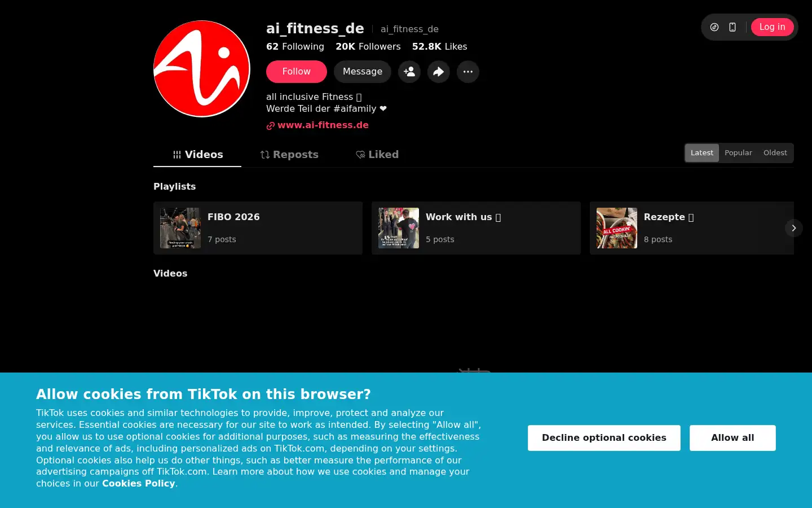Open the Rezepte playlist
Screen dimensions: 812x508
click(x=692, y=228)
